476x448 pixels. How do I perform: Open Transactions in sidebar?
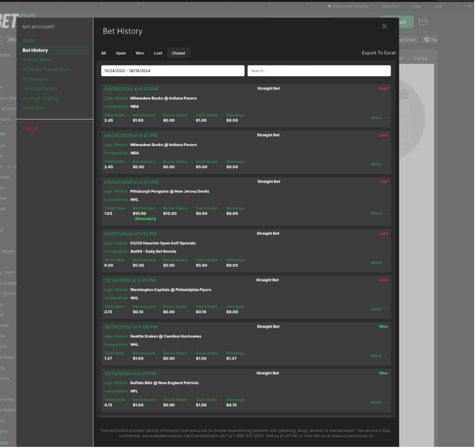coord(37,60)
